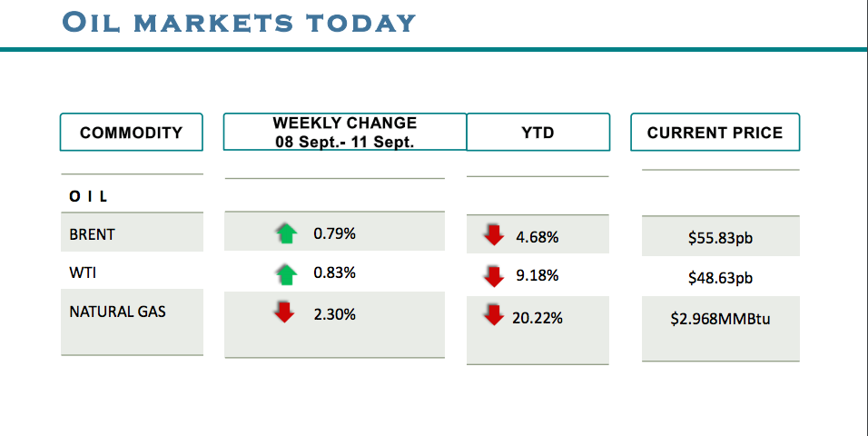Screen dimensions: 868x436
Task: Click the 0.79% weekly change value
Action: (x=334, y=234)
